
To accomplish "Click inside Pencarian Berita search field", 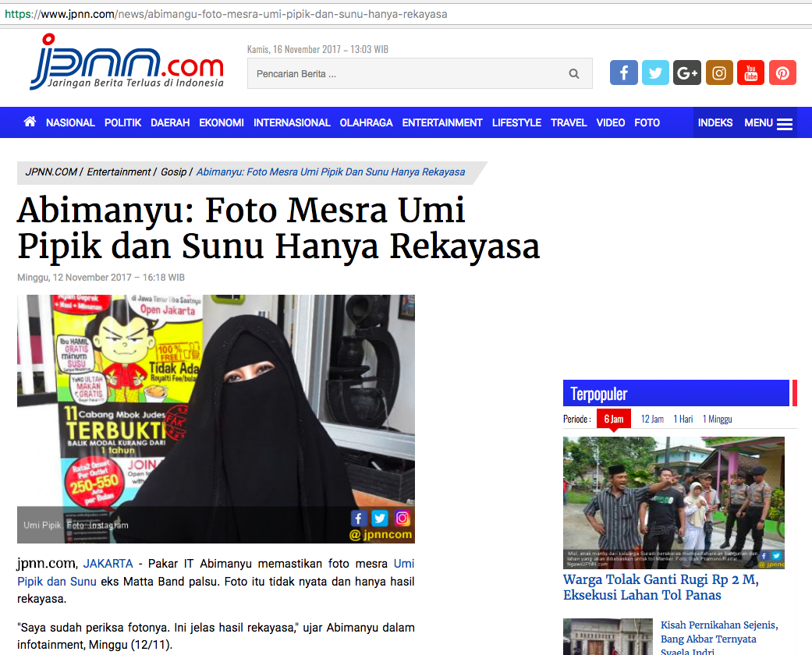I will click(x=406, y=74).
